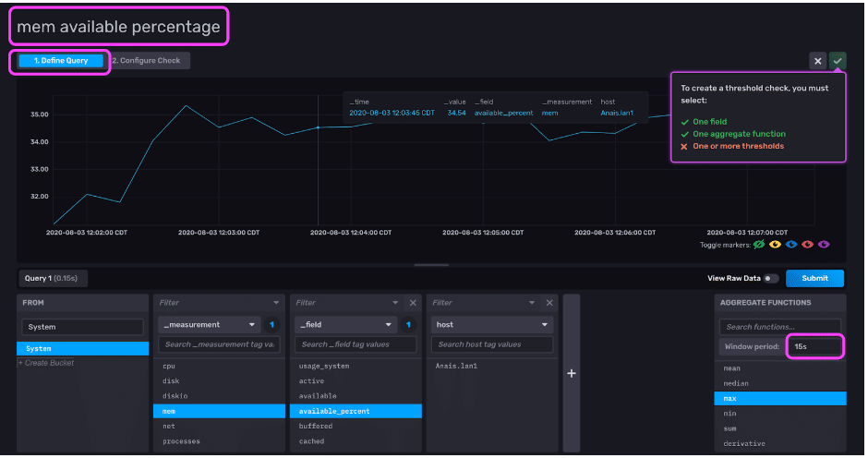The width and height of the screenshot is (868, 458).
Task: Add a new filter with the plus button
Action: [572, 374]
